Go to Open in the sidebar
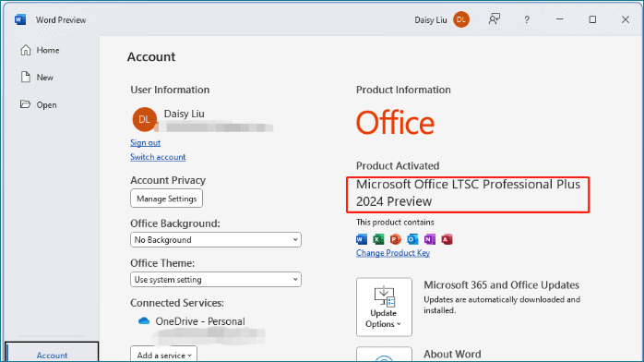This screenshot has width=644, height=362. click(x=39, y=104)
